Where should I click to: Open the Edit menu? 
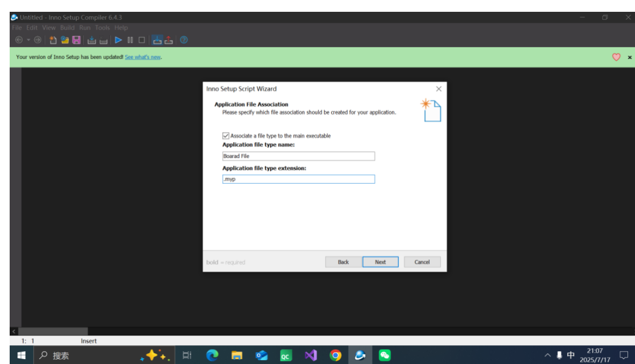(32, 27)
